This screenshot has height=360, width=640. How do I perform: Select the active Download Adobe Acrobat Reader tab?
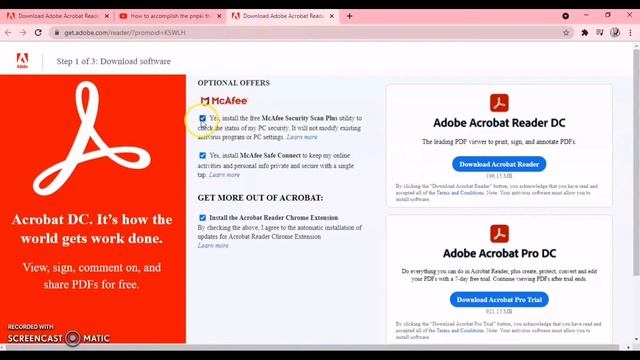(x=283, y=16)
